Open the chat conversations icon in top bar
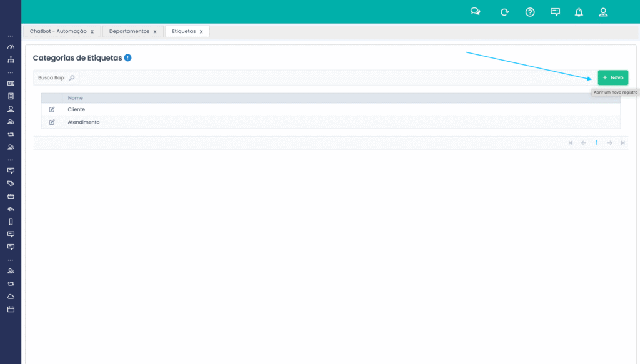Viewport: 640px width, 364px height. pos(476,12)
